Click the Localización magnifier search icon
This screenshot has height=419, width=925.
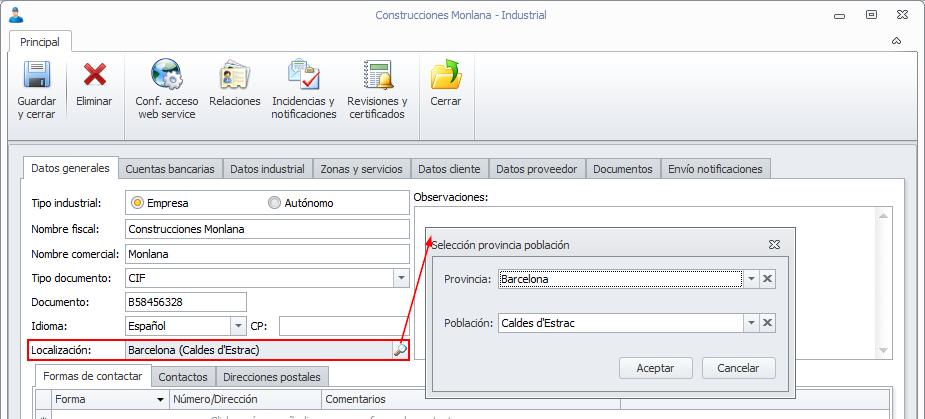(x=399, y=350)
